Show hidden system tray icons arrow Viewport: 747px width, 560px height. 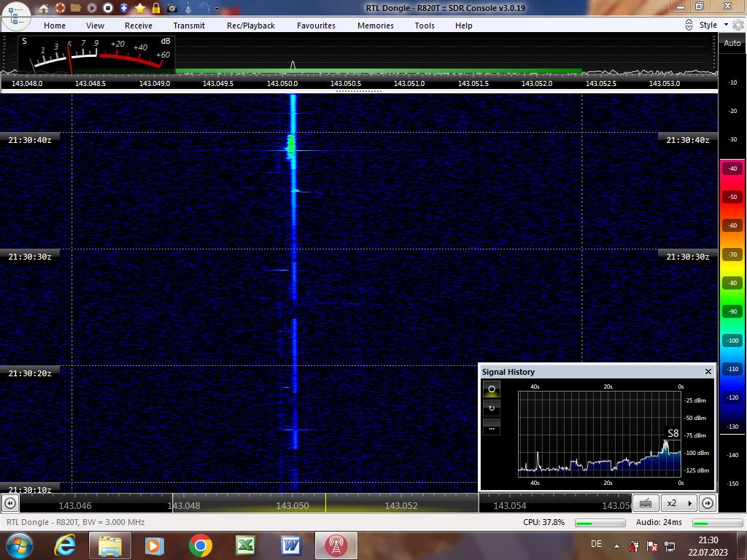coord(616,546)
